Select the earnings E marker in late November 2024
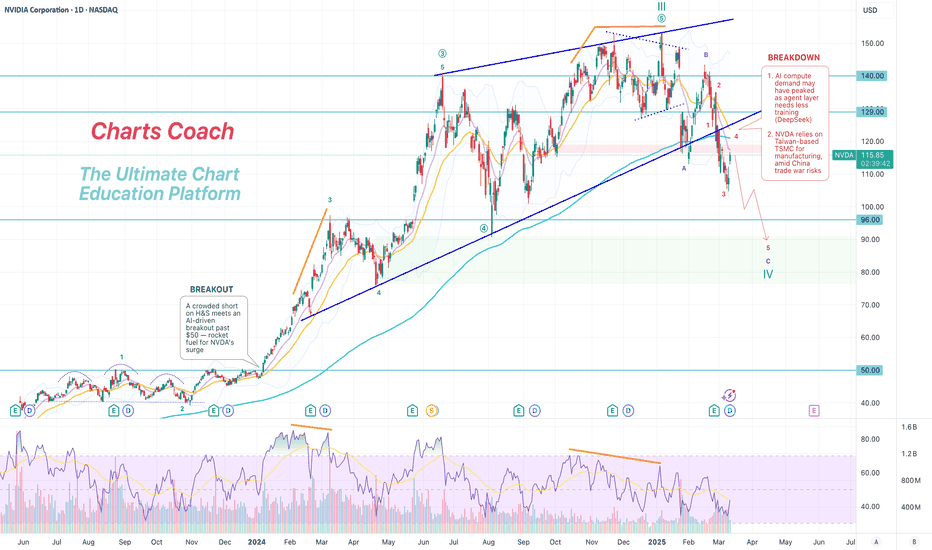The width and height of the screenshot is (932, 550). pyautogui.click(x=612, y=410)
